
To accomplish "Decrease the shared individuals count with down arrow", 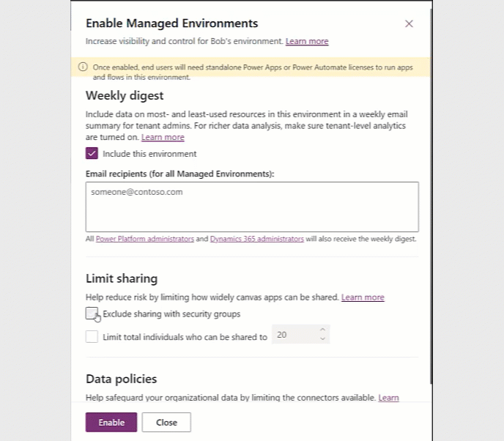I will pyautogui.click(x=322, y=339).
